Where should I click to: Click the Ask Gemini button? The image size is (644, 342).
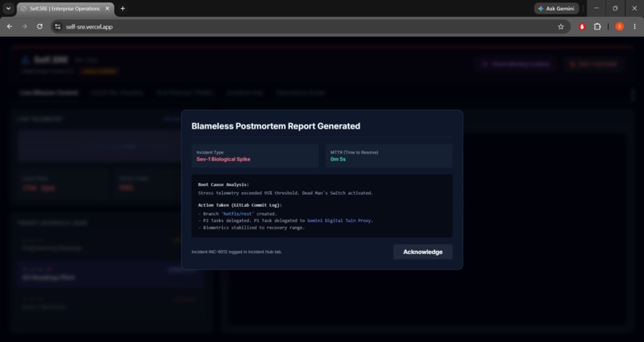tap(557, 9)
